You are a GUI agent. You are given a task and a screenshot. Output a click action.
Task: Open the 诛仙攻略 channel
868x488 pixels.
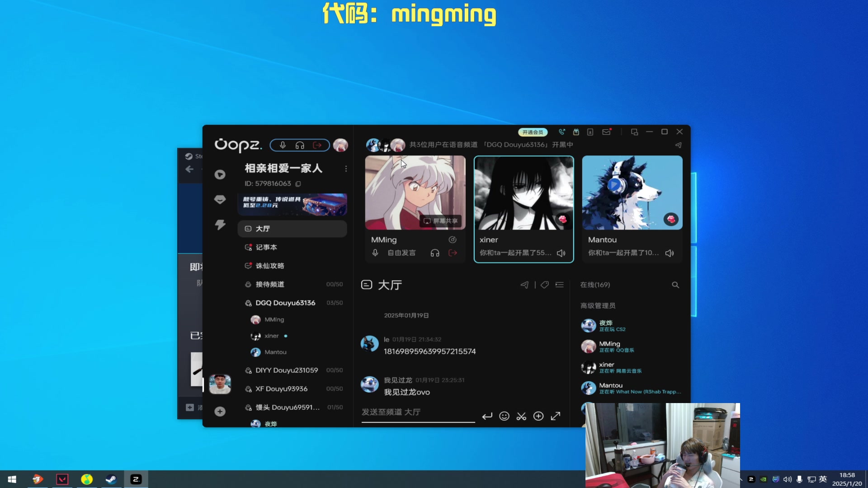(292, 266)
